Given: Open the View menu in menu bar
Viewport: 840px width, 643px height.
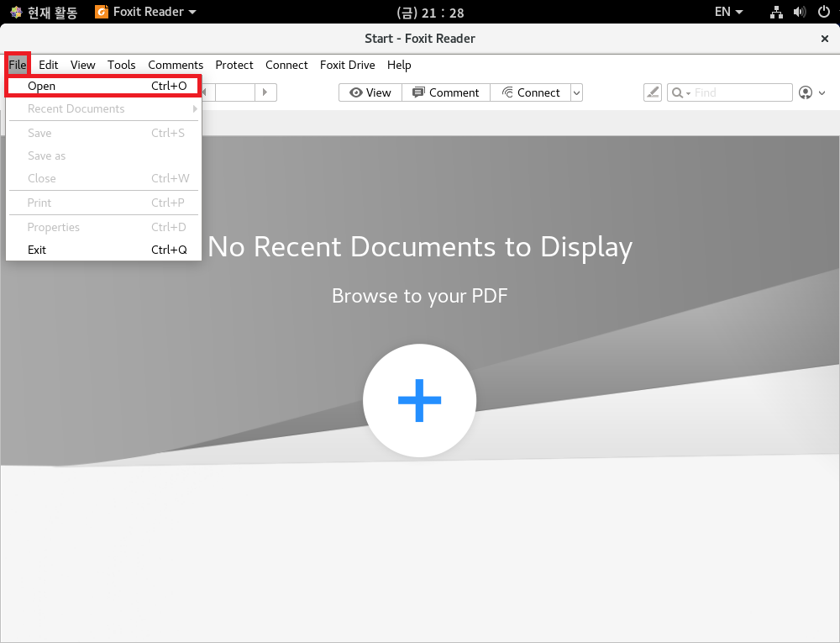Looking at the screenshot, I should click(82, 65).
